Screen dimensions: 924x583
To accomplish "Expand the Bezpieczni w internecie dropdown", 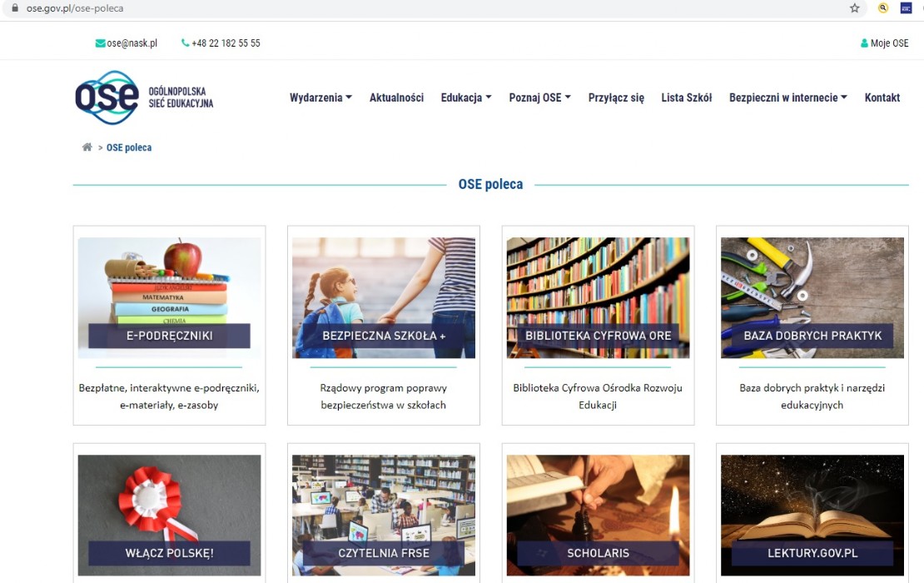I will (x=787, y=97).
